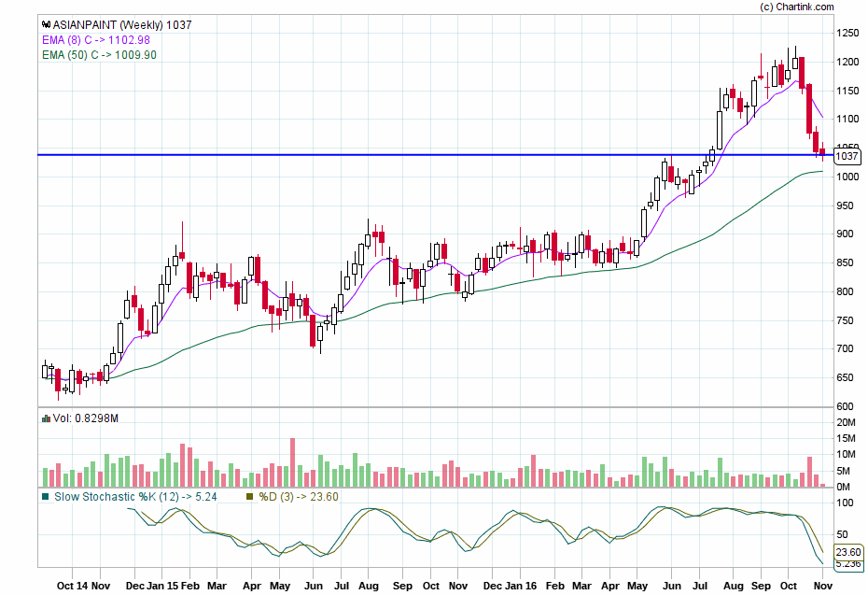Click the 20M volume axis label
The image size is (868, 595).
coord(846,423)
